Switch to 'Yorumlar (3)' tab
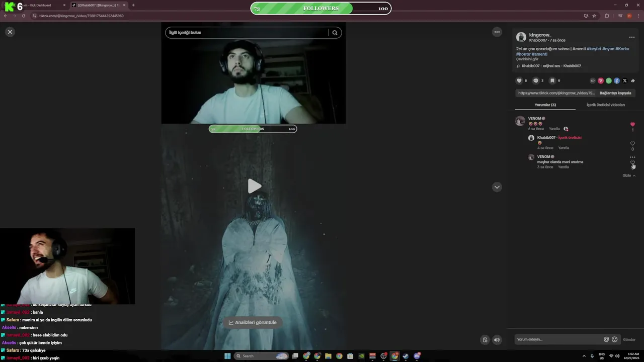644x362 pixels. tap(545, 105)
